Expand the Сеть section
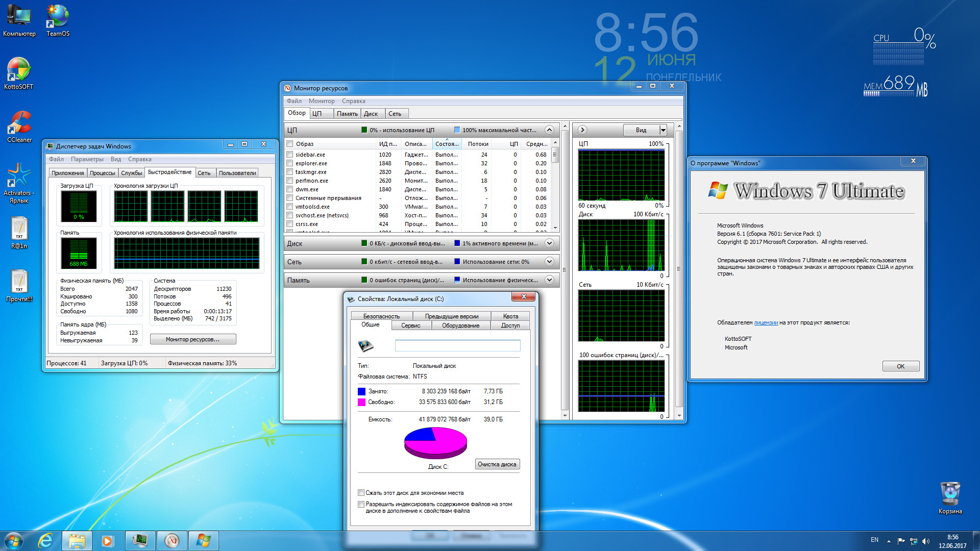 [x=549, y=262]
